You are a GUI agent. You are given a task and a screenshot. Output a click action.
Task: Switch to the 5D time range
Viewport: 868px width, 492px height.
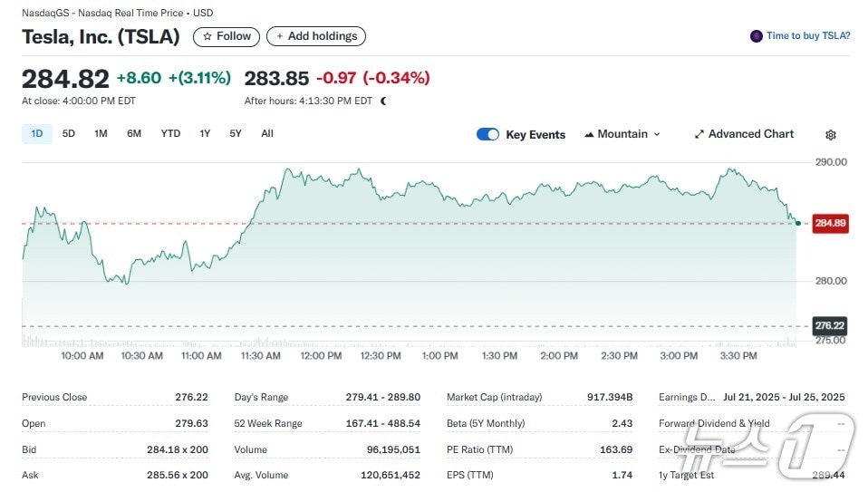click(69, 134)
